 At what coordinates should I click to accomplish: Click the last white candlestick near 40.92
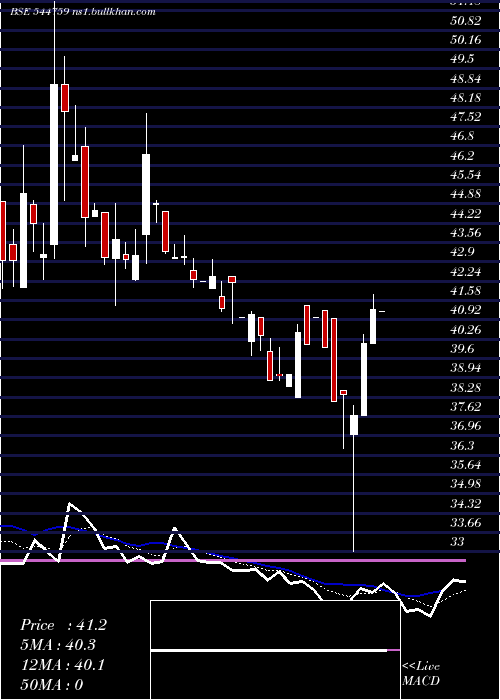click(x=373, y=326)
